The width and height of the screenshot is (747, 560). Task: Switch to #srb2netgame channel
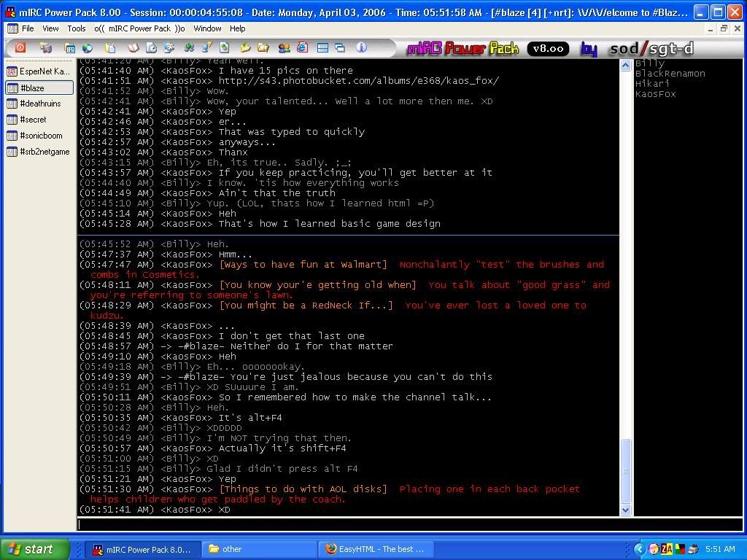click(39, 152)
